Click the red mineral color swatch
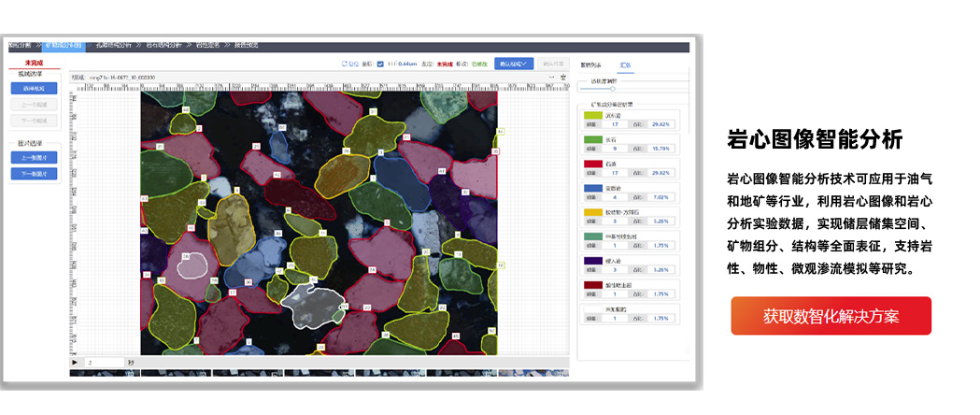Screen dimensions: 980x415 click(x=592, y=164)
